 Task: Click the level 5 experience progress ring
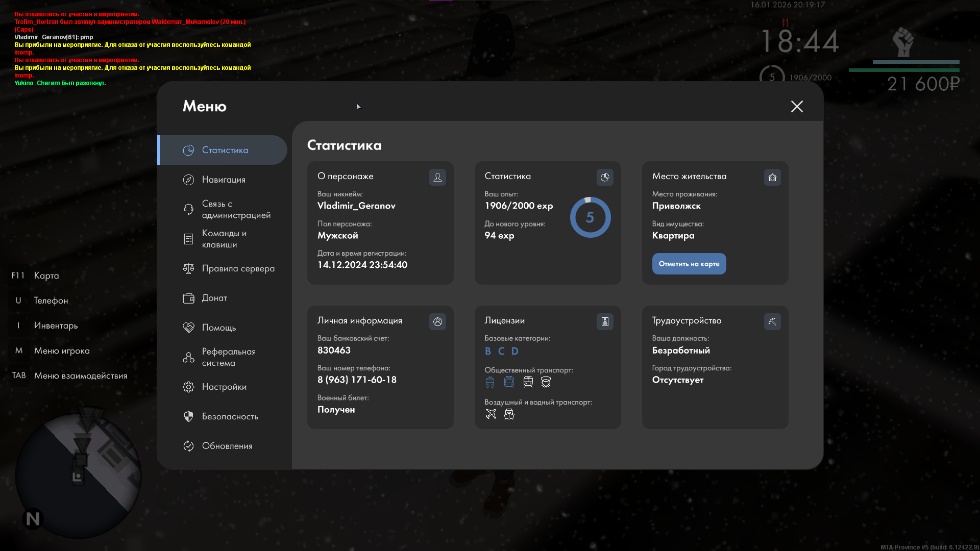590,217
